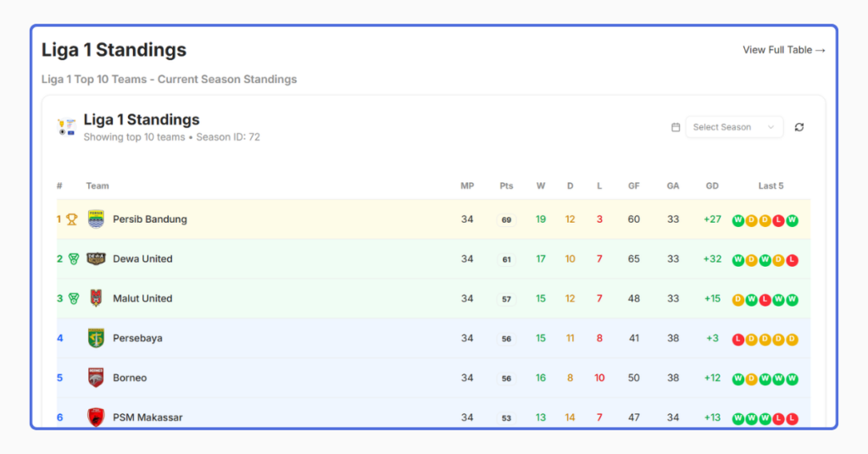This screenshot has height=454, width=868.
Task: Click the Borneo team crest
Action: coord(96,378)
